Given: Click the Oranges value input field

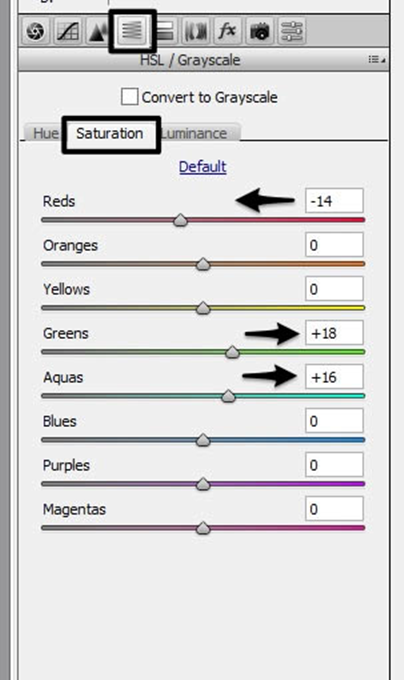Looking at the screenshot, I should pos(334,245).
